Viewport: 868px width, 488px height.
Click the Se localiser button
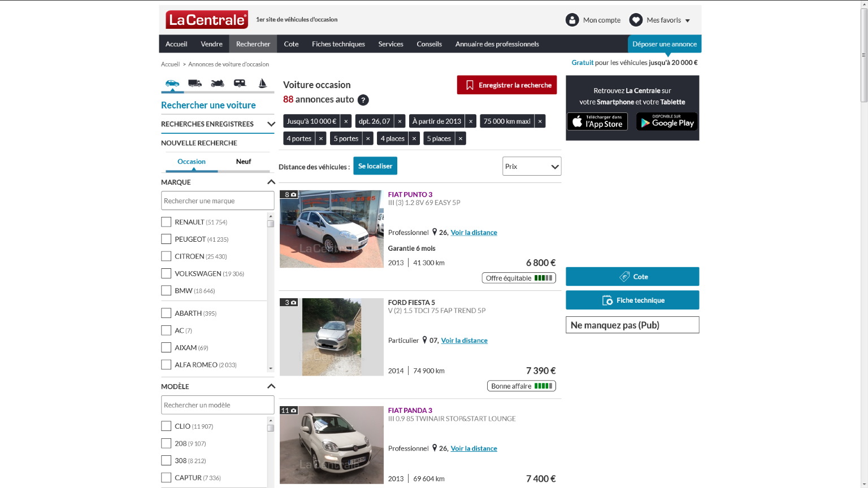pyautogui.click(x=375, y=166)
